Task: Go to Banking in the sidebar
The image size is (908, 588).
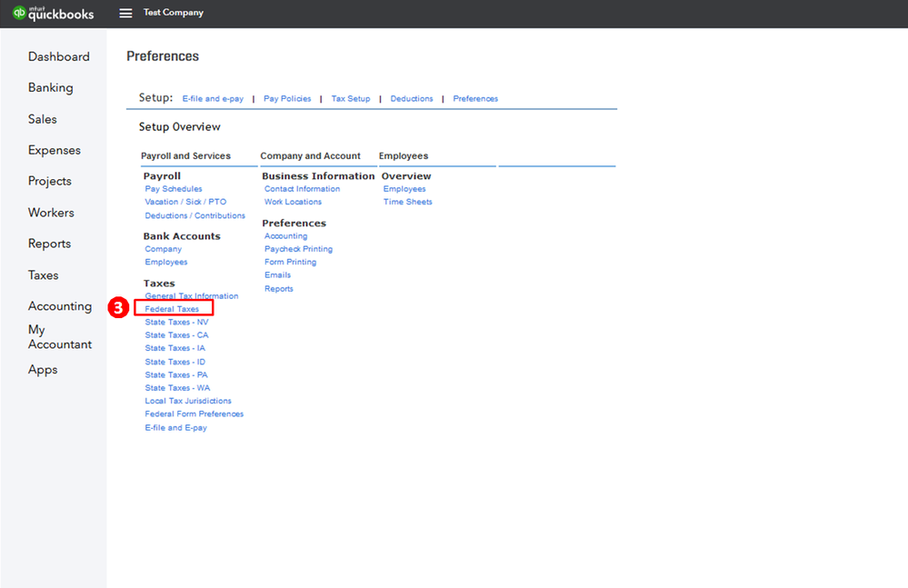Action: 51,88
